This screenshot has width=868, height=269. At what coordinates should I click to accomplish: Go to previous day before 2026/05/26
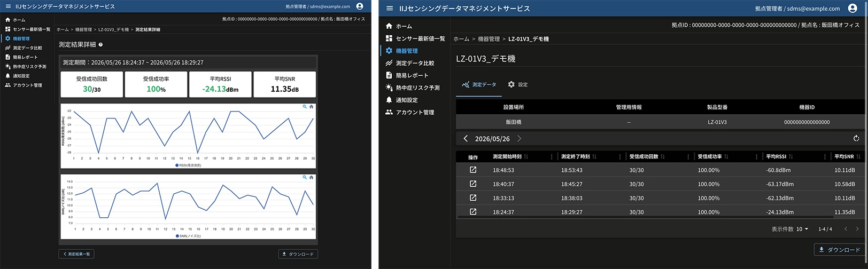point(466,138)
